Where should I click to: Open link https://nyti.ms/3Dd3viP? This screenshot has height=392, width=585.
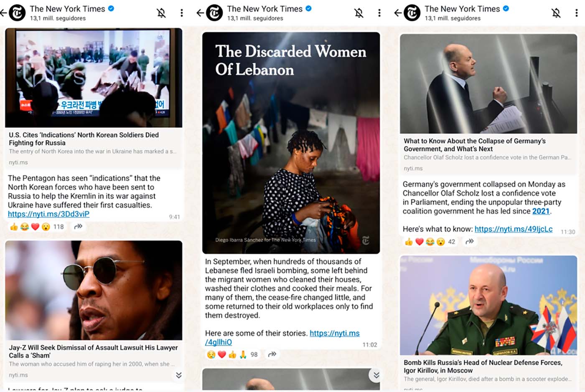[48, 214]
